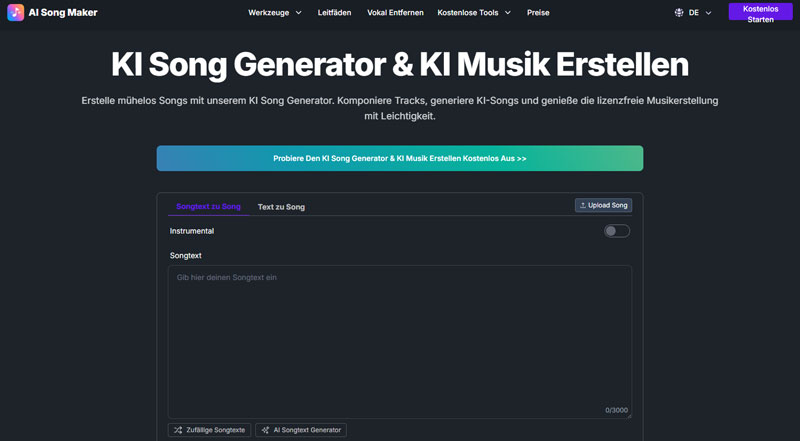Open the Leitfäden menu item
800x441 pixels.
click(334, 13)
